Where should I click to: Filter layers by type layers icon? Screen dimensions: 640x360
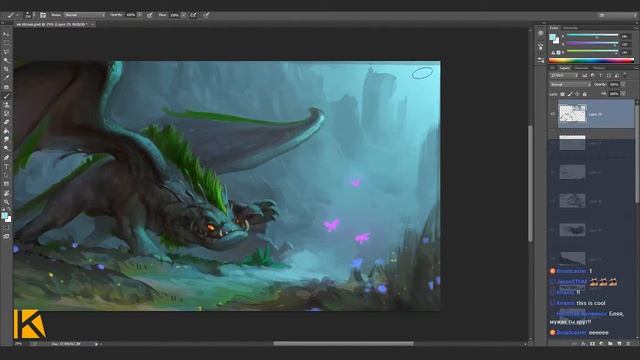[x=601, y=76]
